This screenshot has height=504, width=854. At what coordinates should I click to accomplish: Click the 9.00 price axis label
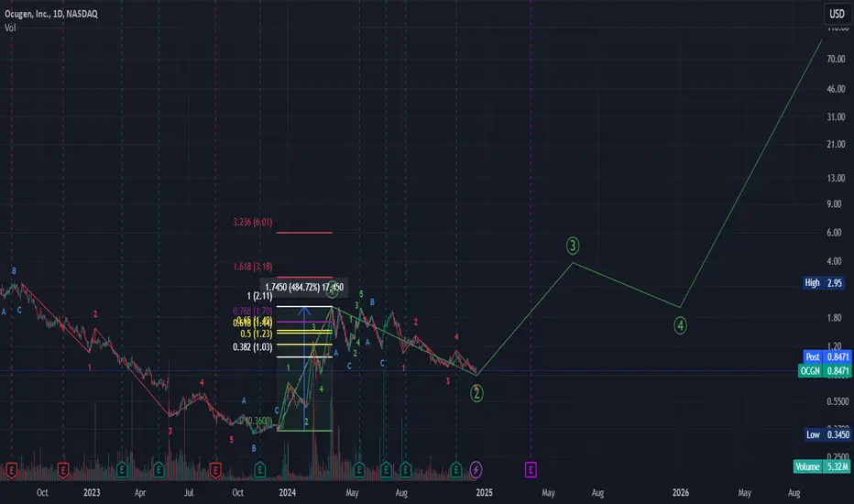point(835,203)
